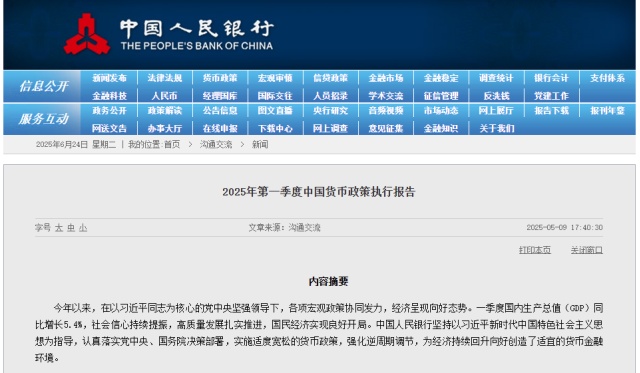Set font size to 中
The image size is (640, 373).
(x=71, y=228)
